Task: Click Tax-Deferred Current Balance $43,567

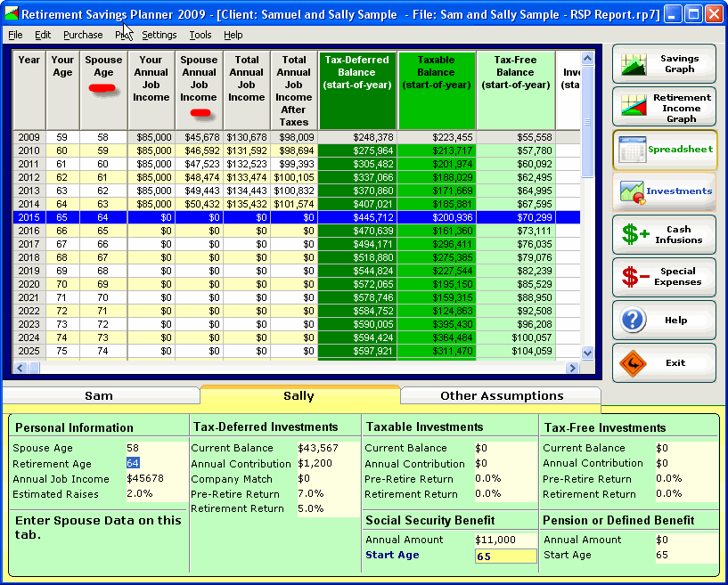Action: coord(318,448)
